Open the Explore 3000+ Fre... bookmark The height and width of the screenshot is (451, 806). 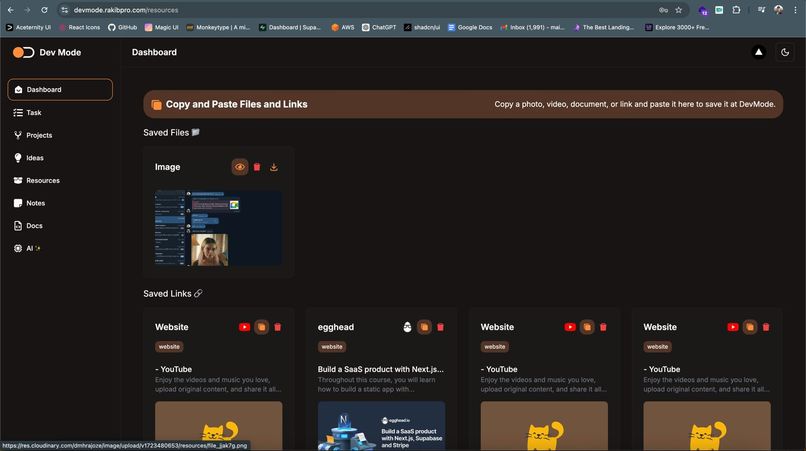(x=677, y=27)
